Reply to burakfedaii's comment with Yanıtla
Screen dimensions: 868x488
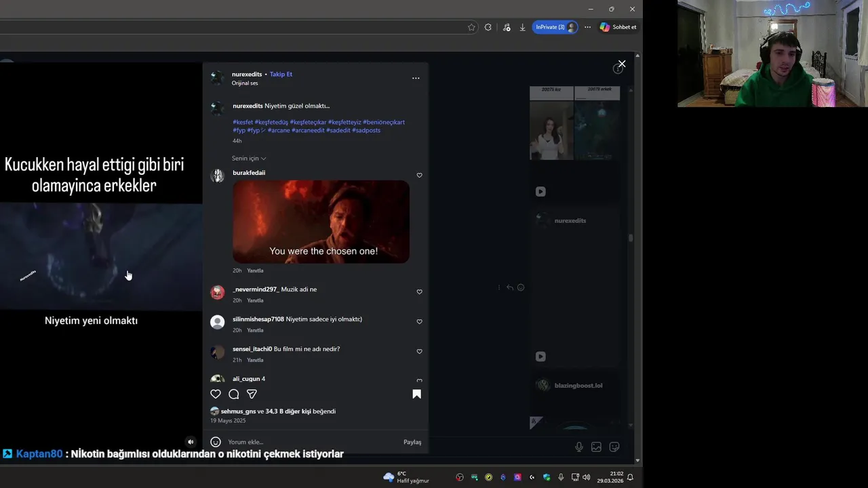(x=255, y=270)
